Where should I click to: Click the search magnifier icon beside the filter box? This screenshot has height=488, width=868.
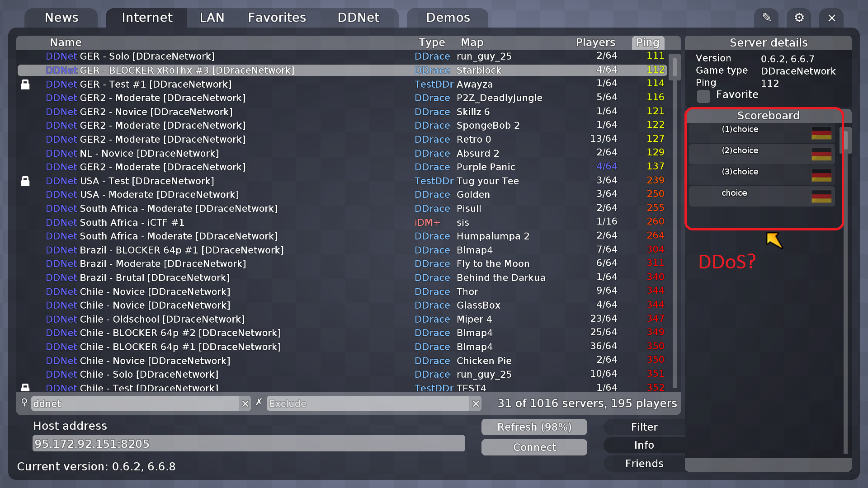[24, 403]
